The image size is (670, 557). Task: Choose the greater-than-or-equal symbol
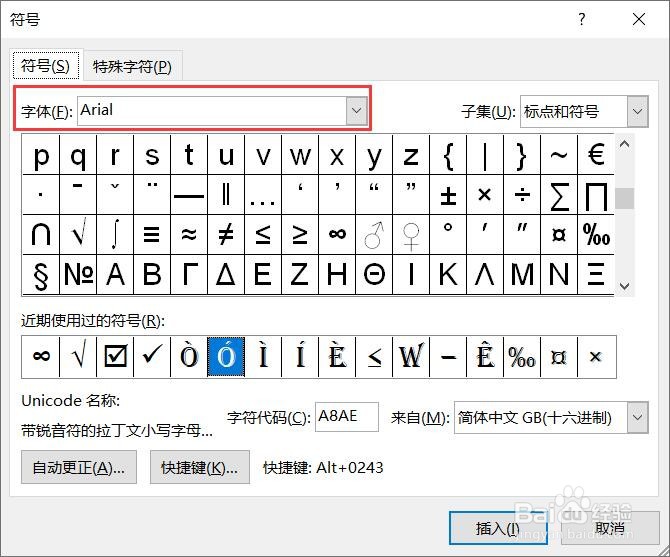point(300,235)
